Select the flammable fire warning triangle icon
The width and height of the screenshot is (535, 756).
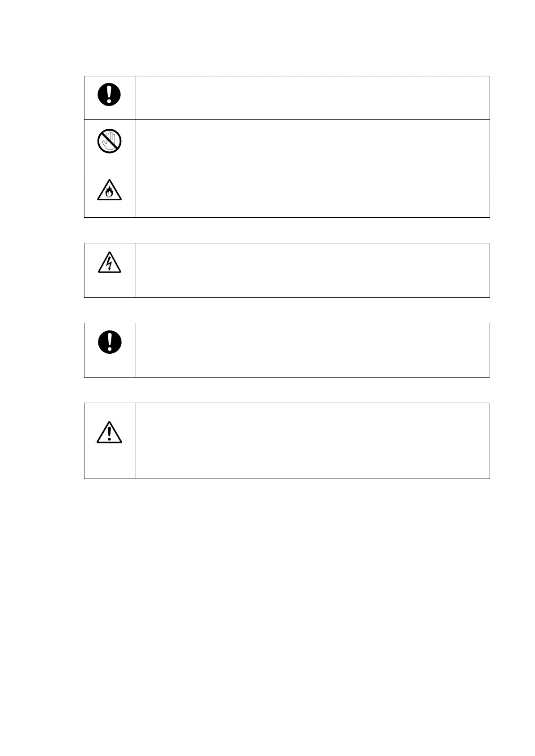point(110,190)
